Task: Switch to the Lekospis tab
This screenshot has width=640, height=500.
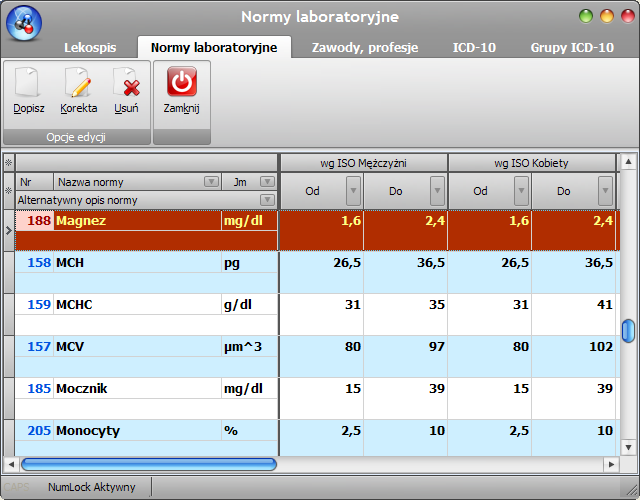Action: pyautogui.click(x=90, y=48)
